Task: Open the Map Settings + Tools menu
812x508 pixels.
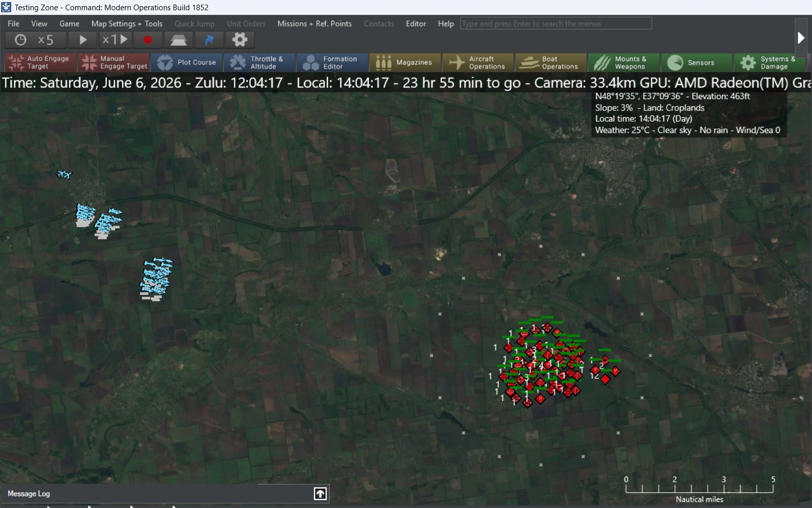Action: 127,24
